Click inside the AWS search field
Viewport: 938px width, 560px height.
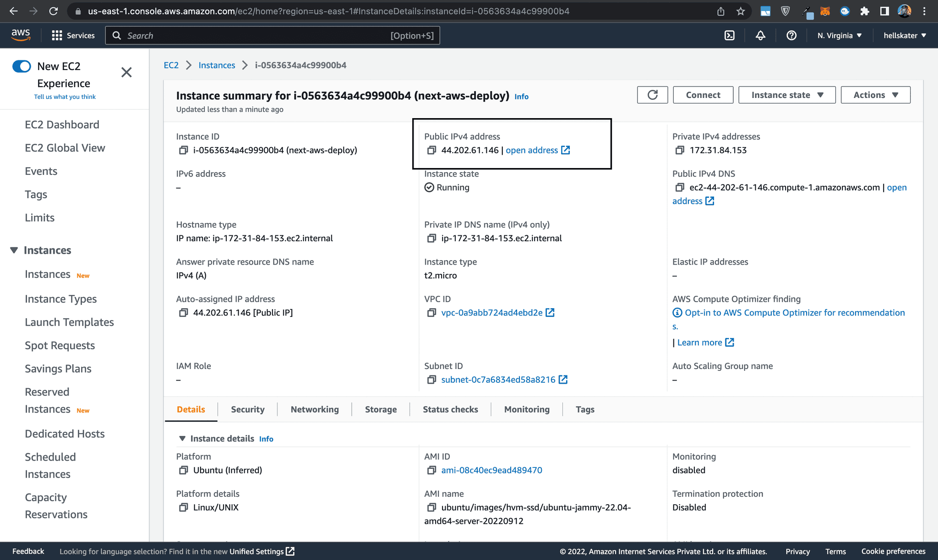tap(273, 35)
